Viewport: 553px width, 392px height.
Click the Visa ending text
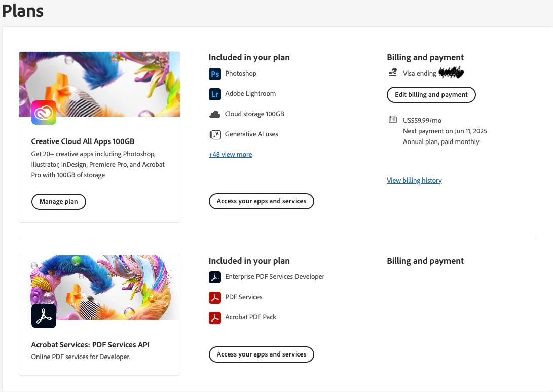click(420, 74)
